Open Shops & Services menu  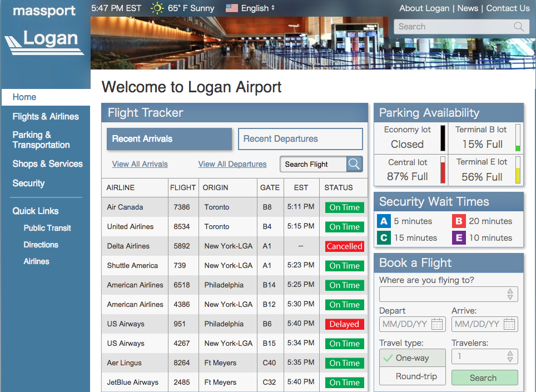47,163
